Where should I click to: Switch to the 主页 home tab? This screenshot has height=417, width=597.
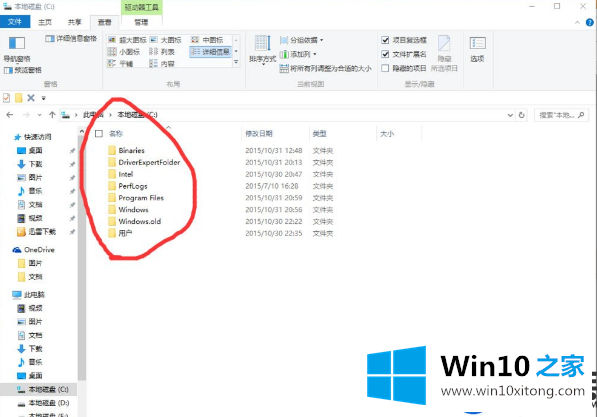click(x=45, y=22)
